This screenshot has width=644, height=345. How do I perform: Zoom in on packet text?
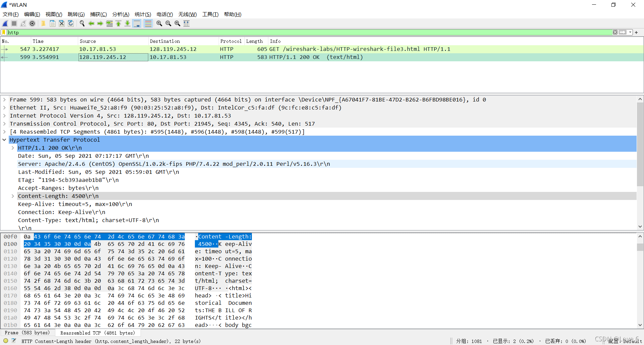[159, 23]
